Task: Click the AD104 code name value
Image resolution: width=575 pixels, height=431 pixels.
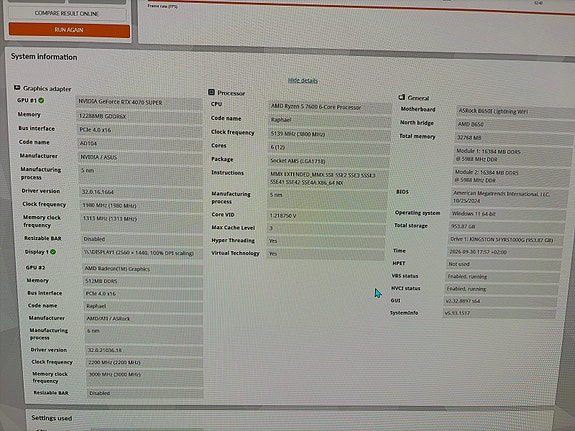Action: [x=140, y=143]
